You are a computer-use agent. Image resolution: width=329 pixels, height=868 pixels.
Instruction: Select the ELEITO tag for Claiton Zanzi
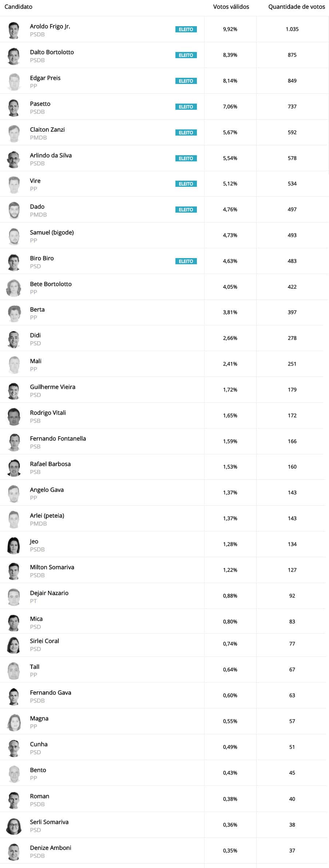186,133
